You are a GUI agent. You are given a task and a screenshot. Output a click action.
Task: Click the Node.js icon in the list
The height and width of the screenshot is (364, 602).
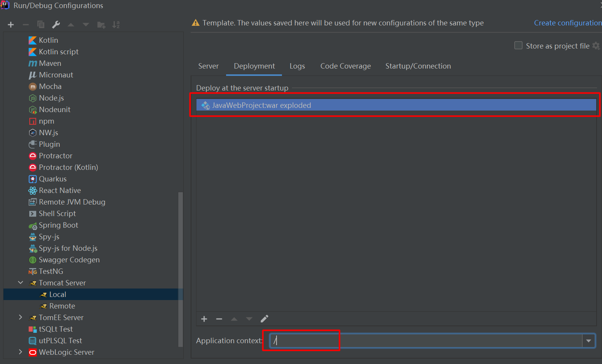click(x=33, y=98)
